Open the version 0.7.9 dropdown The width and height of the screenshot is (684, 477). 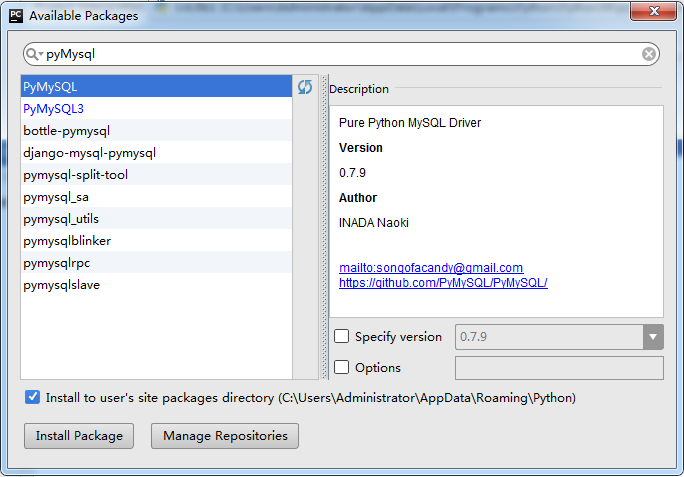pos(653,337)
